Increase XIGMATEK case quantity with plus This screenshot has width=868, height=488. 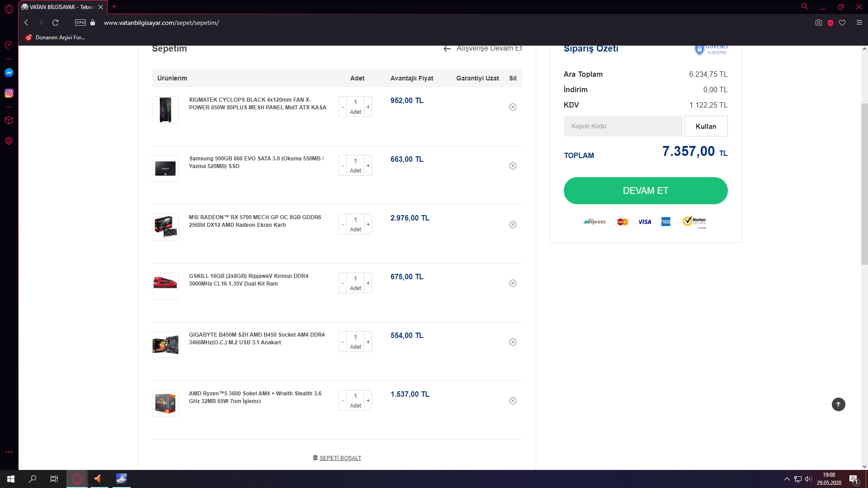[368, 107]
